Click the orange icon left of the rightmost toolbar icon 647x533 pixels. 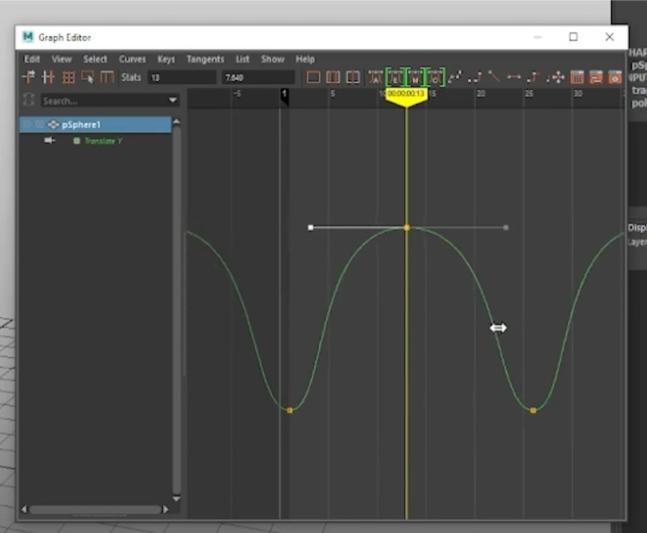pyautogui.click(x=596, y=77)
